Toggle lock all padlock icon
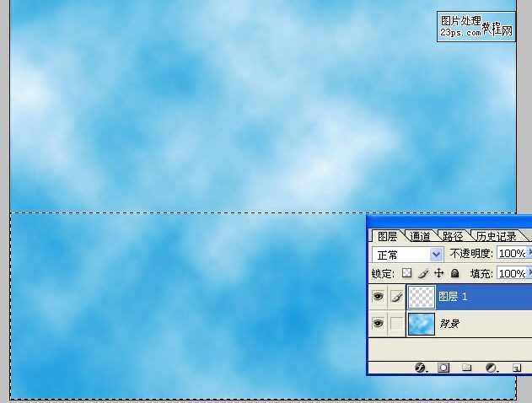The image size is (532, 403). (x=455, y=273)
